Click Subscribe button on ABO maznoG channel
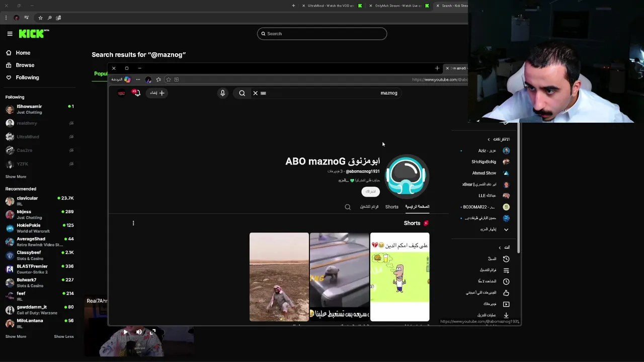 [x=370, y=192]
